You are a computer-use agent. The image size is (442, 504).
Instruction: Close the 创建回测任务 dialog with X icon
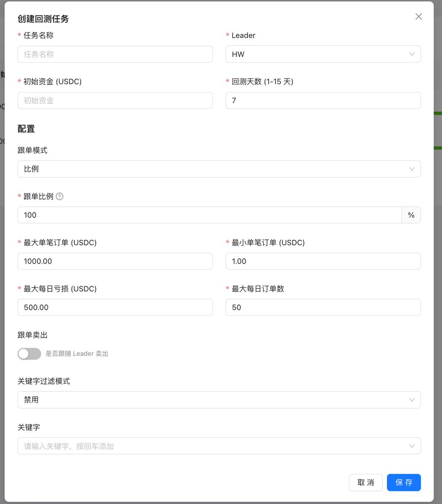coord(418,16)
